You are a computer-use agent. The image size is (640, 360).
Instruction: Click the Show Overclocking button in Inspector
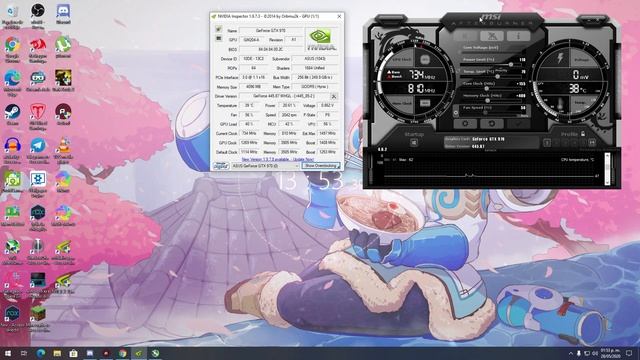pyautogui.click(x=321, y=166)
